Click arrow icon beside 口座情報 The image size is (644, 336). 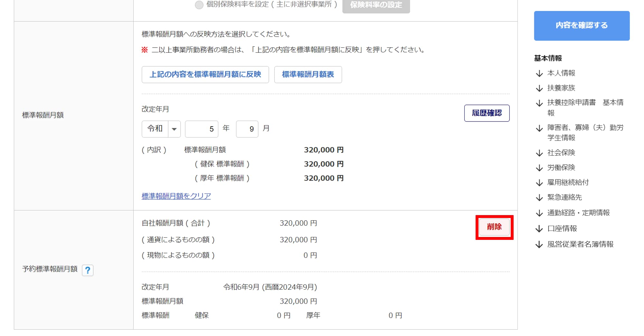(x=539, y=229)
